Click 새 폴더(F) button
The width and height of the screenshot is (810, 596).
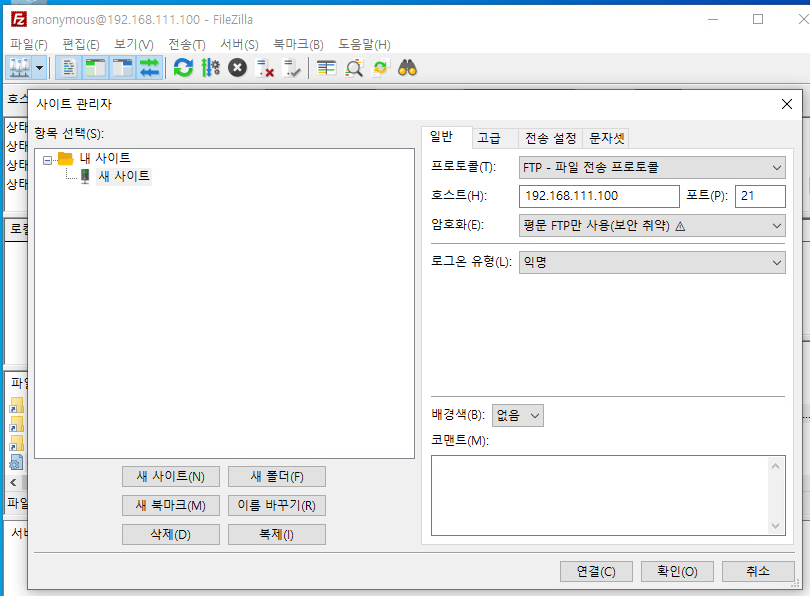point(277,477)
